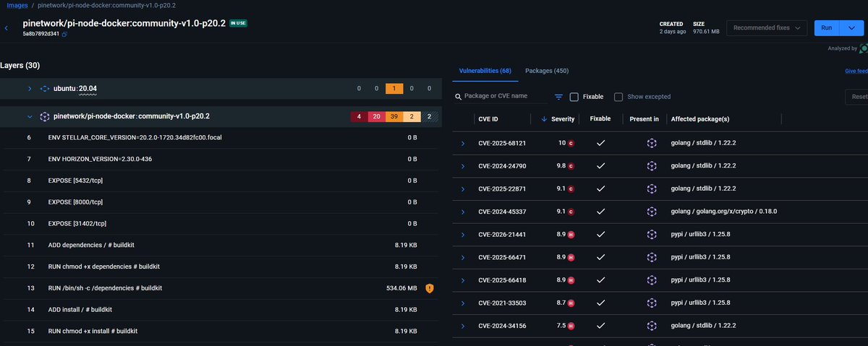Click fixable checkmark for CVE-2024-34156
Image resolution: width=868 pixels, height=346 pixels.
[600, 326]
